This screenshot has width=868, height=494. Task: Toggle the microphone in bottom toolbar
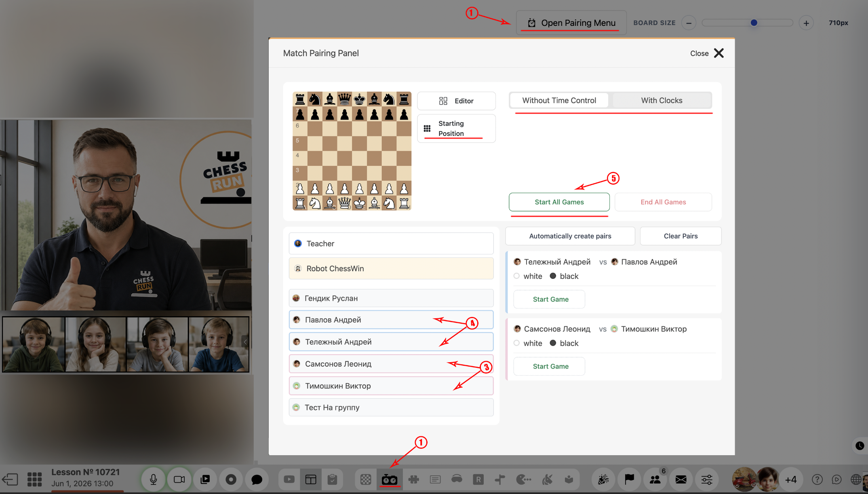(x=154, y=479)
